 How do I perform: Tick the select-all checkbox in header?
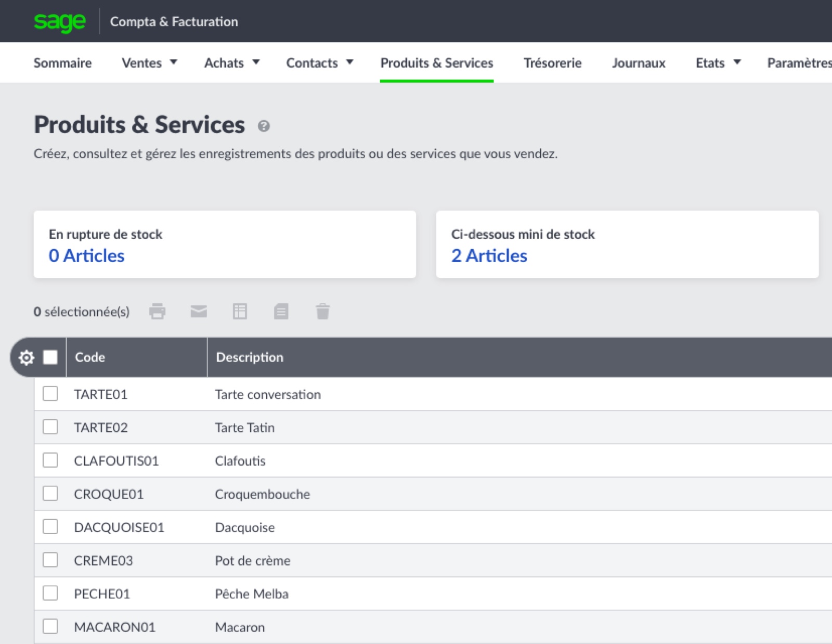(50, 357)
